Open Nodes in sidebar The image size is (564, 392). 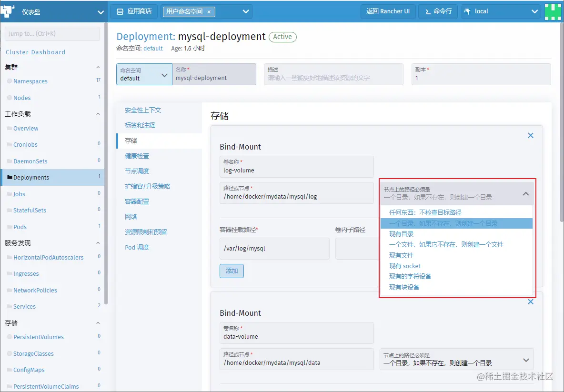pyautogui.click(x=22, y=98)
